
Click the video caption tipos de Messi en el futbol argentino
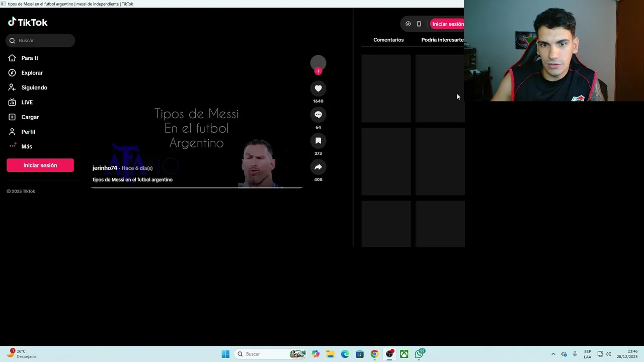click(x=132, y=179)
